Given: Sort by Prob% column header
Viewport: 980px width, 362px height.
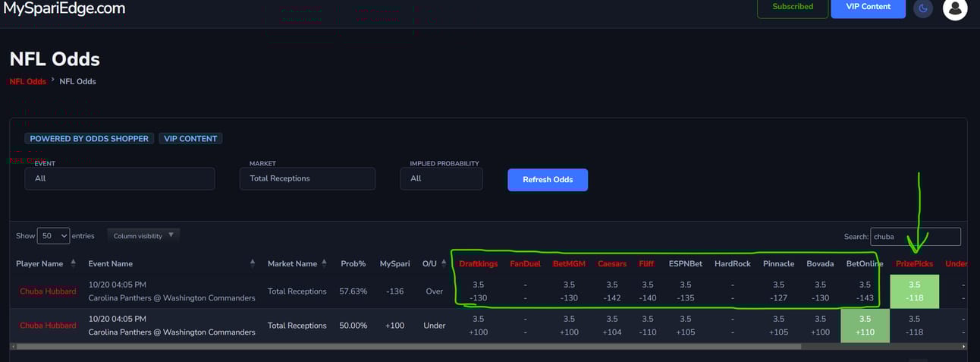Looking at the screenshot, I should (x=353, y=263).
